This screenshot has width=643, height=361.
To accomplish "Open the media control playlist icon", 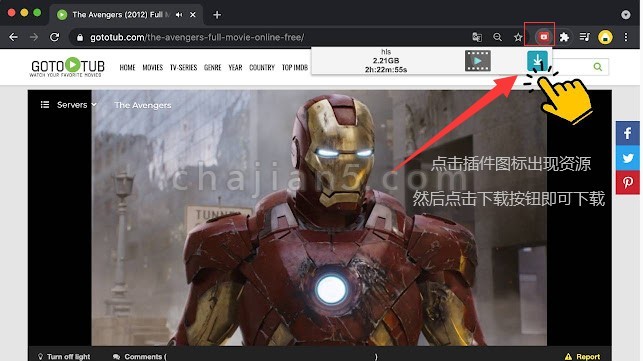I will coord(584,37).
